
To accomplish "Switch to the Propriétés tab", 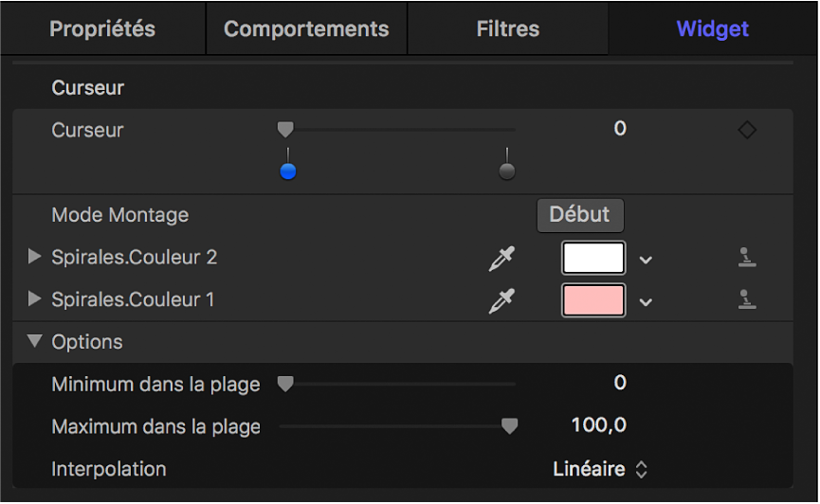I will pos(102,28).
